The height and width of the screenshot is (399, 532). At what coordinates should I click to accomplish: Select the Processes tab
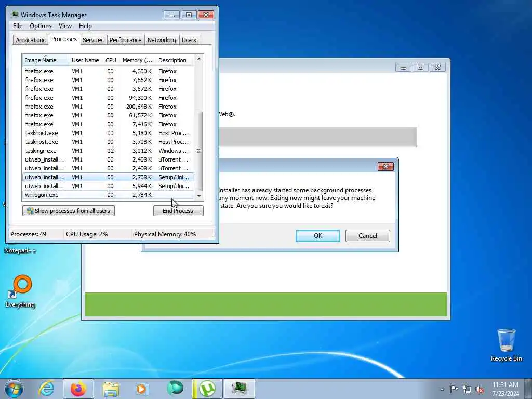(64, 39)
